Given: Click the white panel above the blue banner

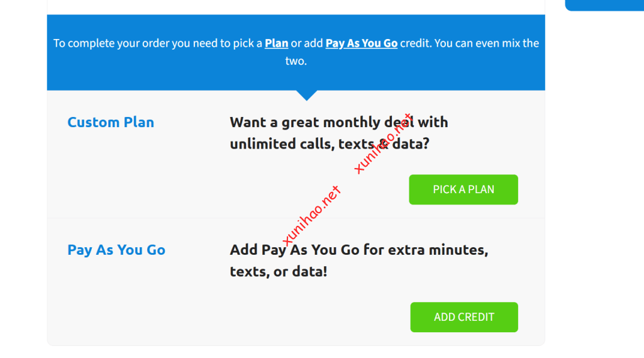Looking at the screenshot, I should click(x=296, y=7).
